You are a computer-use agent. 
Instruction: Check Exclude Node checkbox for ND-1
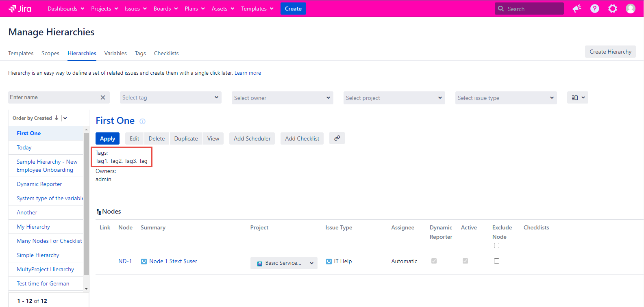coord(496,261)
